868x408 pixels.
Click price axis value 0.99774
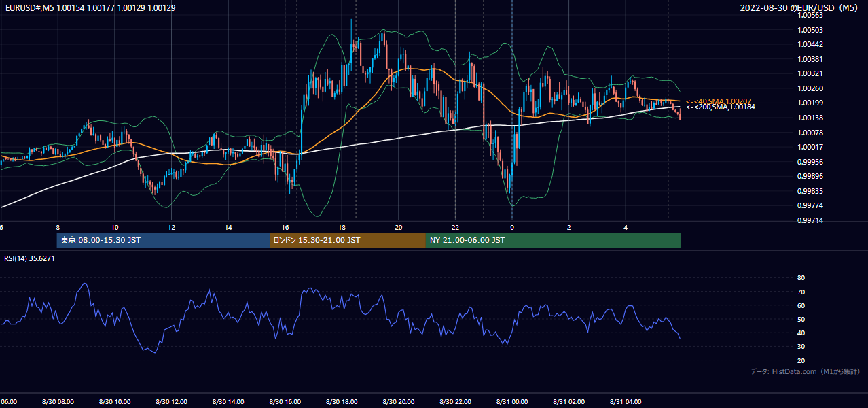coord(811,206)
